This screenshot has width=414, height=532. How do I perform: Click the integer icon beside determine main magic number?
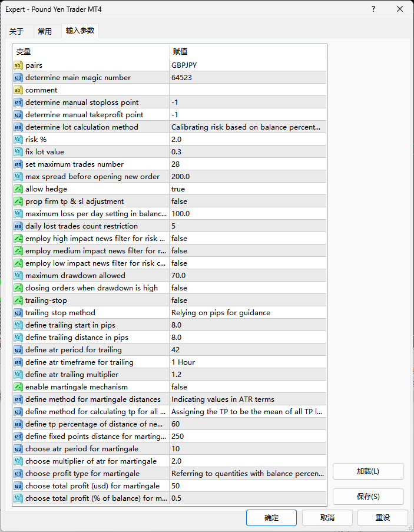tap(18, 78)
